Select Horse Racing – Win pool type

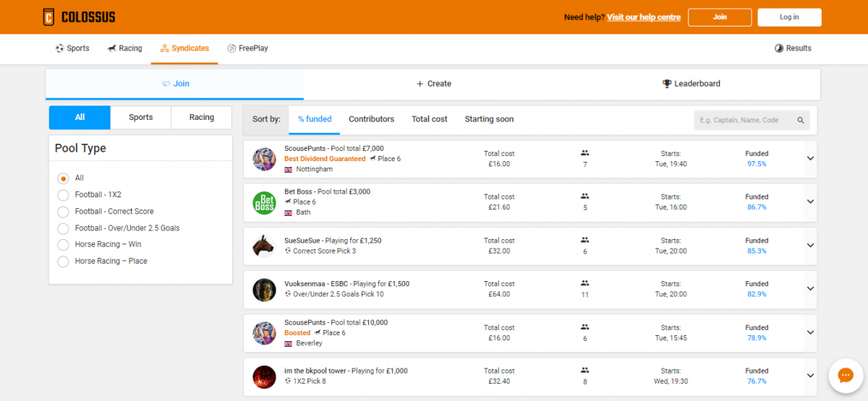pos(63,244)
